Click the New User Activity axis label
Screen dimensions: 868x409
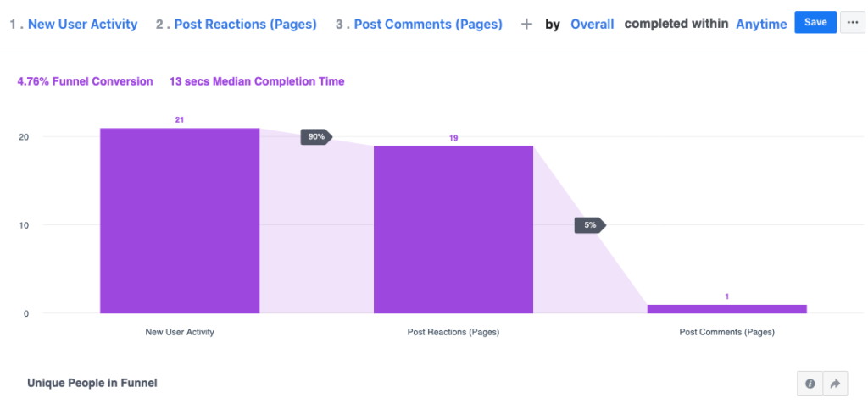(180, 332)
